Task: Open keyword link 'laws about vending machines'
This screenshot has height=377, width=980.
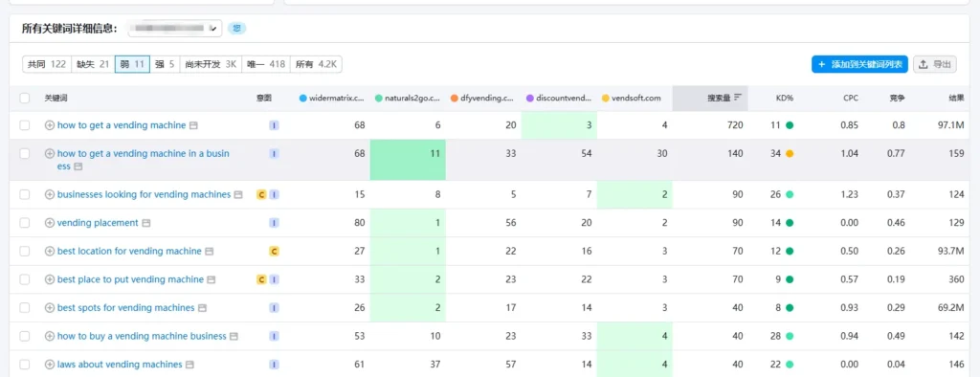Action: [120, 365]
